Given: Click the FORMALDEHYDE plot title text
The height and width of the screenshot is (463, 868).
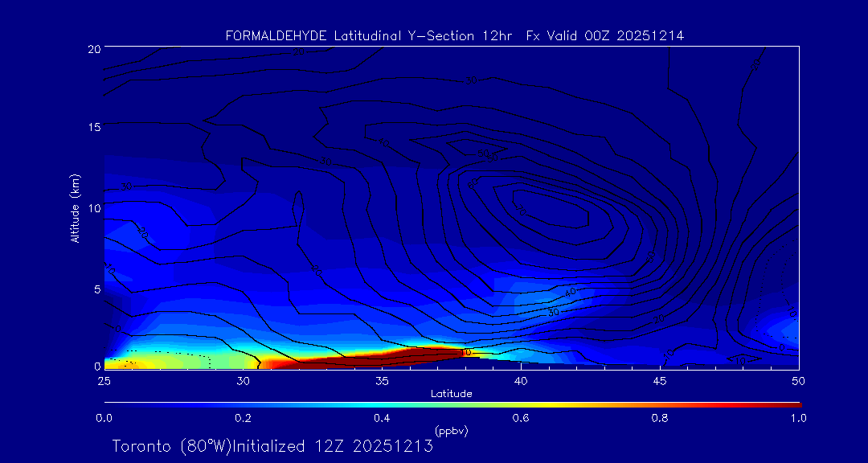Looking at the screenshot, I should tap(454, 35).
